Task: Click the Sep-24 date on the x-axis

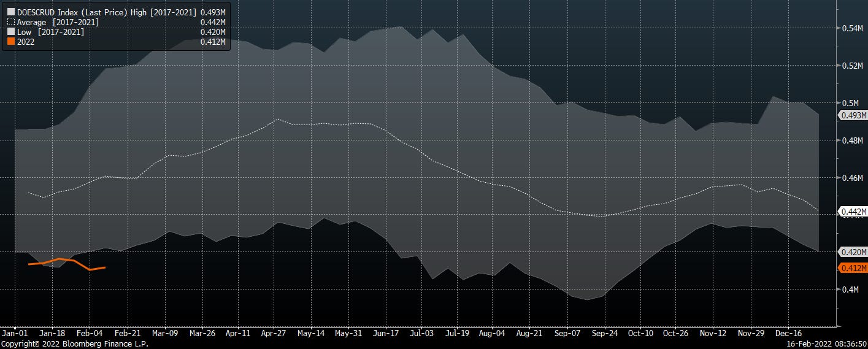Action: pos(604,333)
